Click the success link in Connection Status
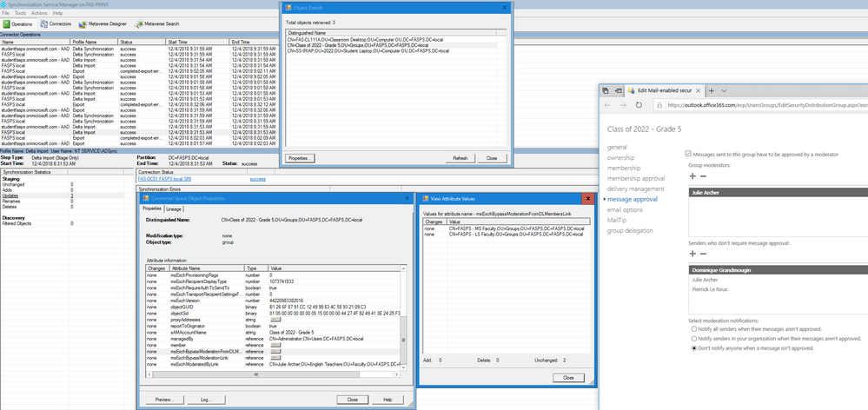The height and width of the screenshot is (410, 868). (257, 179)
